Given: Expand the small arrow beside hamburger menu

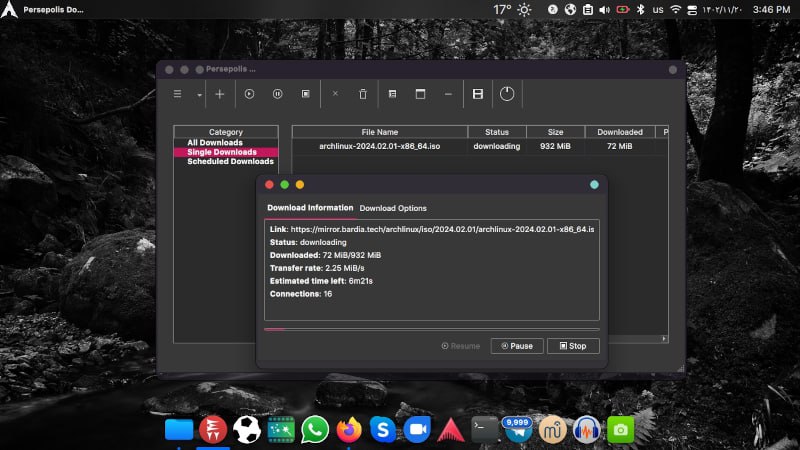Looking at the screenshot, I should [199, 95].
